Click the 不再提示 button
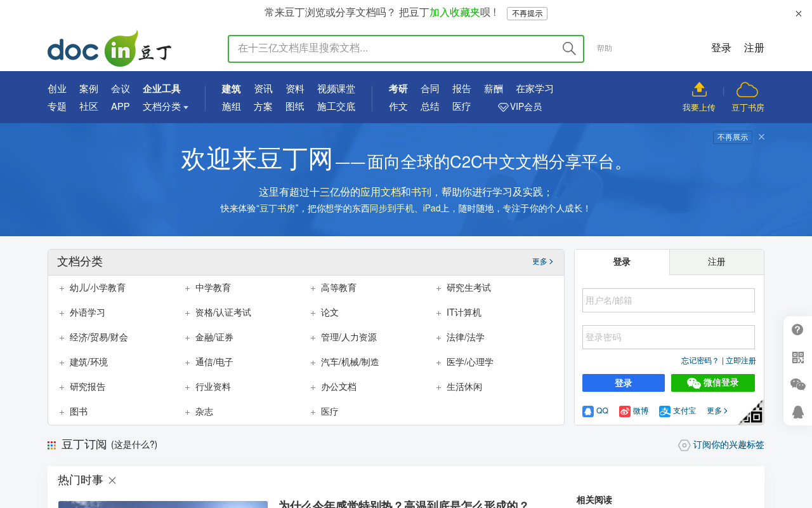The height and width of the screenshot is (508, 812). pos(527,13)
